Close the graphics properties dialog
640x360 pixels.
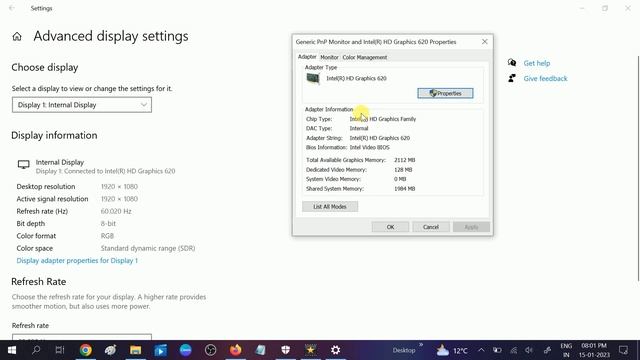click(484, 42)
